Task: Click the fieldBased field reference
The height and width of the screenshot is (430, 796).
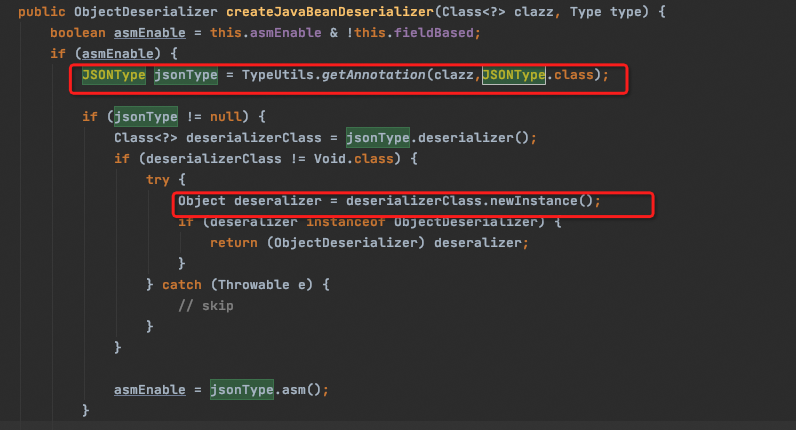Action: [434, 33]
